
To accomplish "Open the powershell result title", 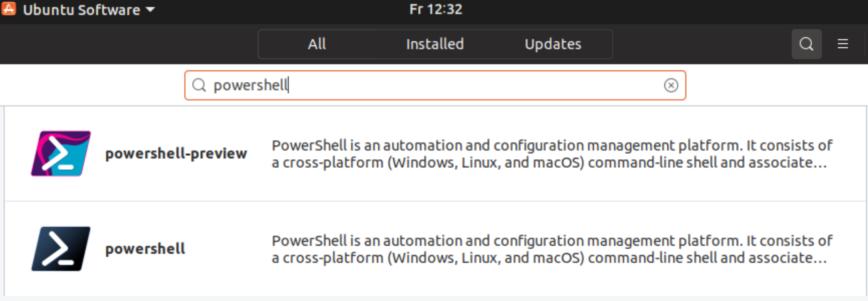I will pyautogui.click(x=145, y=249).
